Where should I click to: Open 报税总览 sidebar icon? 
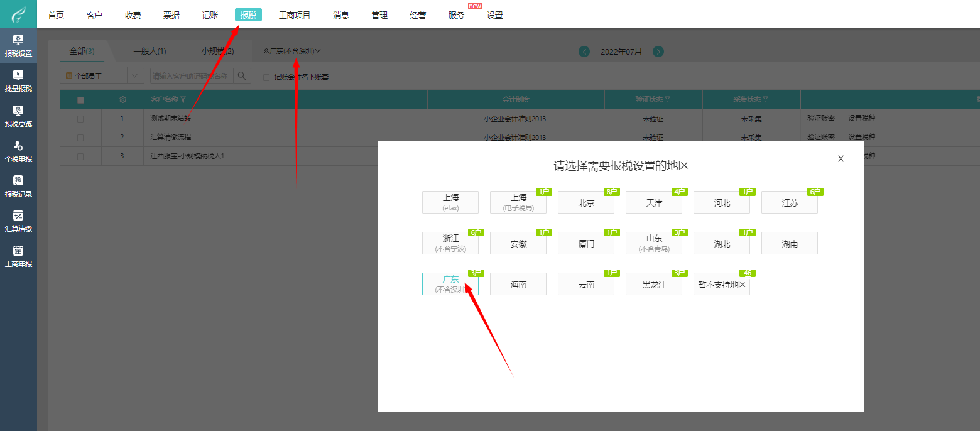18,116
